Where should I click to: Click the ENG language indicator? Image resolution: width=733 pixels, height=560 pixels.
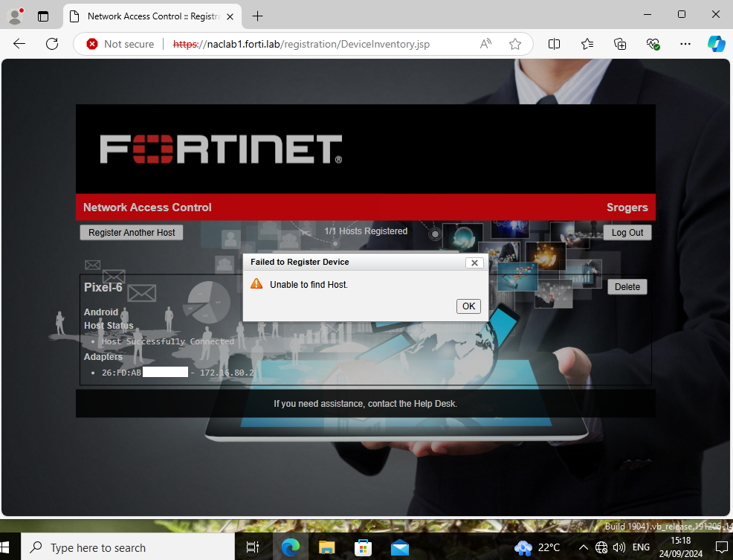(641, 547)
